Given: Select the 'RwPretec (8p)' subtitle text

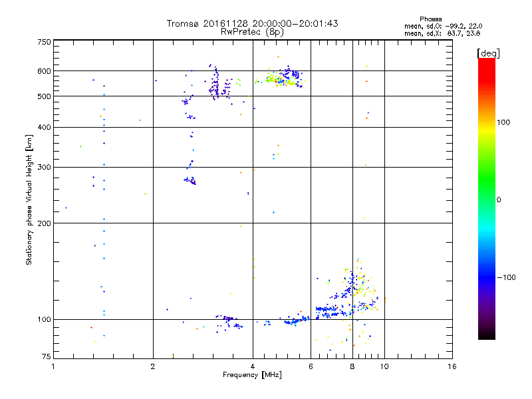Looking at the screenshot, I should point(252,32).
